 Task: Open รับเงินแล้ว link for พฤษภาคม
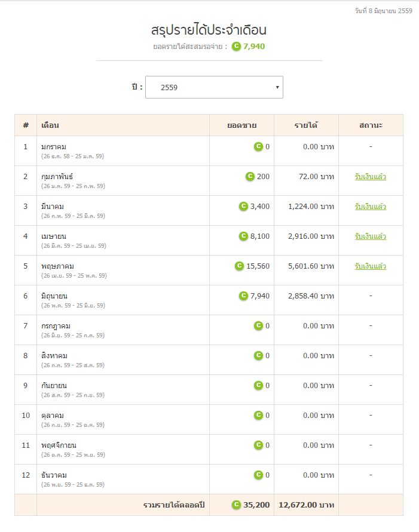(x=370, y=266)
